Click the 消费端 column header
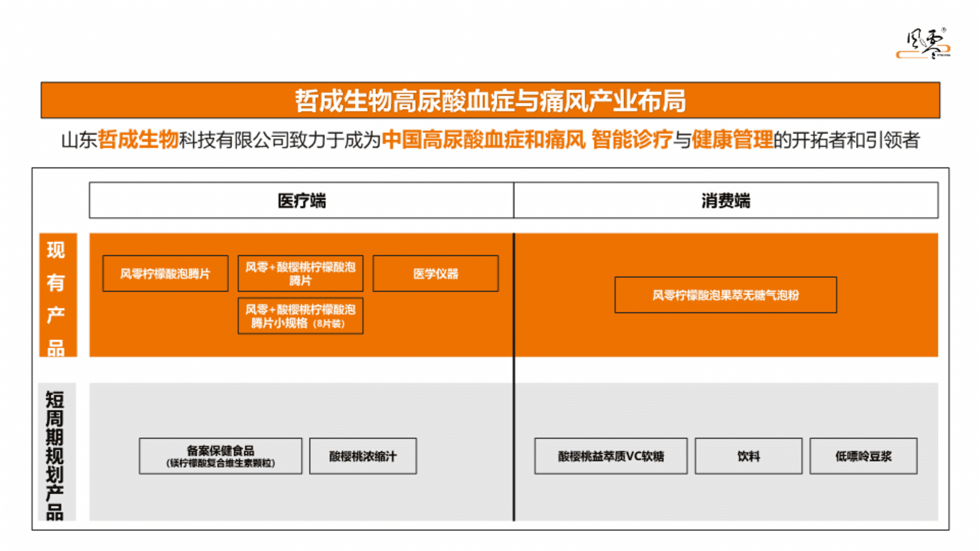The image size is (980, 551). click(725, 201)
